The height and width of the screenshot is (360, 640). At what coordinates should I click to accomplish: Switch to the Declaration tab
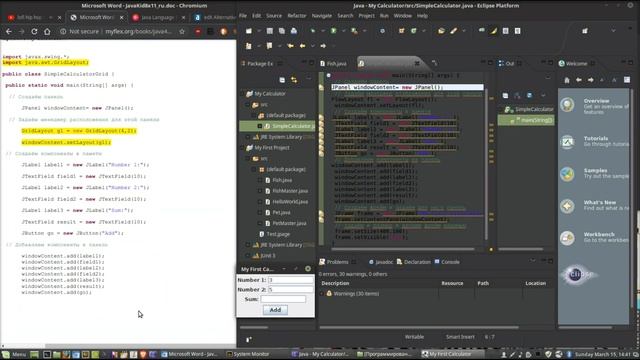point(413,262)
